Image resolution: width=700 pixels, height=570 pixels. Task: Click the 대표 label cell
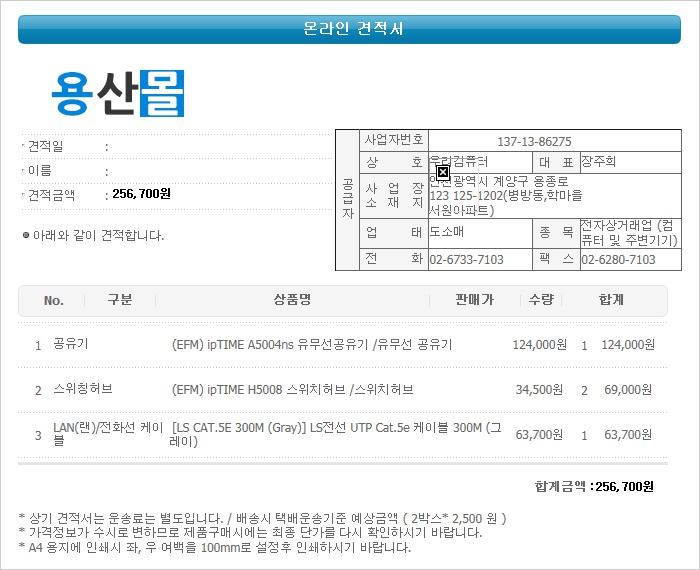point(556,162)
